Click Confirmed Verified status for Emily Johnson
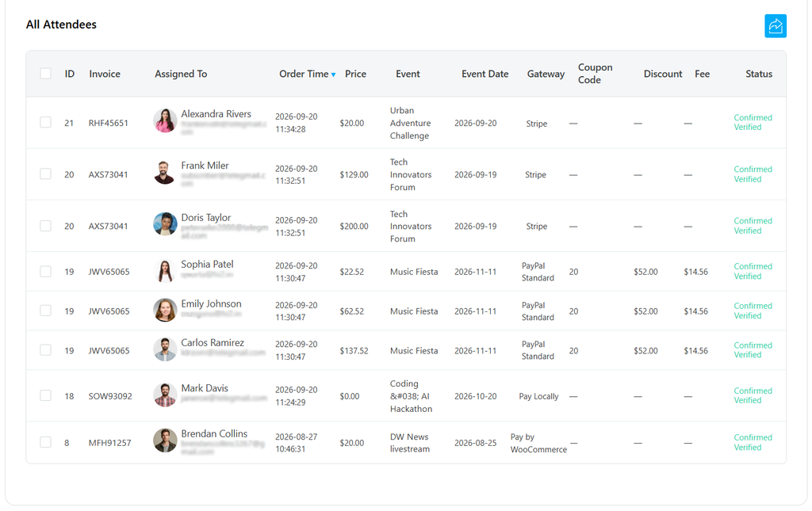The width and height of the screenshot is (812, 511). pyautogui.click(x=753, y=311)
